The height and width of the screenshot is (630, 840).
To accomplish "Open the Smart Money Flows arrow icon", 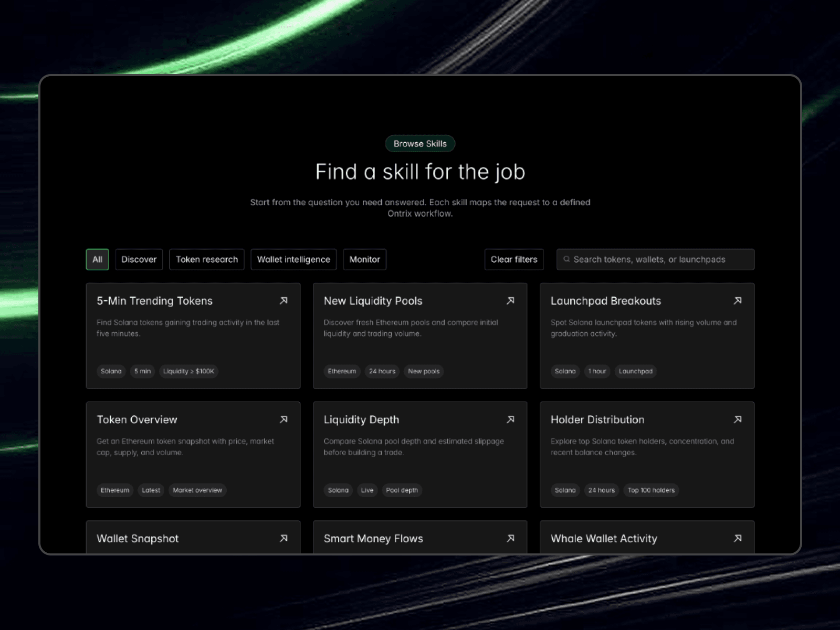I will click(x=510, y=538).
